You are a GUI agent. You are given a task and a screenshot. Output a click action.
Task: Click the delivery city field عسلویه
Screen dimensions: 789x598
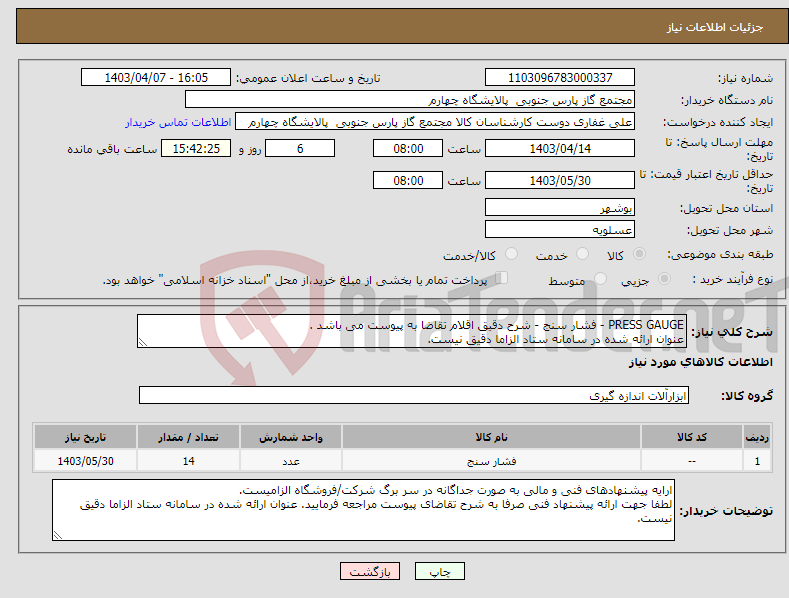[x=560, y=230]
